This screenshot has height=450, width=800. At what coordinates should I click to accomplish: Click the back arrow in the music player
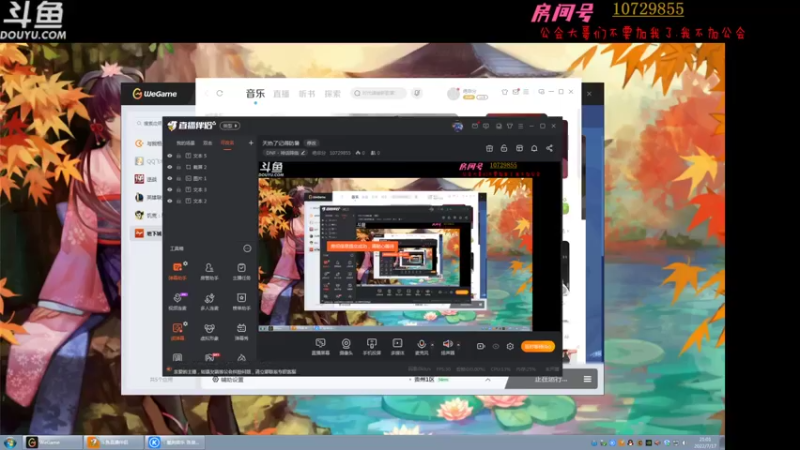click(206, 93)
